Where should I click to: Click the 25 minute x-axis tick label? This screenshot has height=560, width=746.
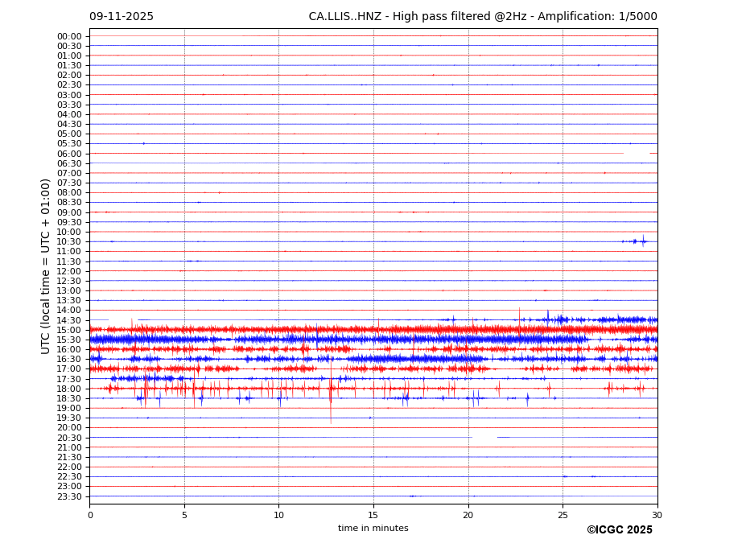click(563, 515)
